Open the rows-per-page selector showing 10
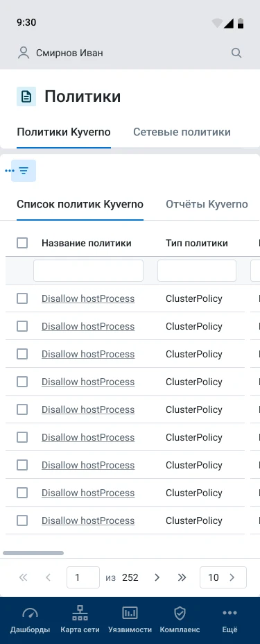This screenshot has height=644, width=260. click(x=223, y=577)
